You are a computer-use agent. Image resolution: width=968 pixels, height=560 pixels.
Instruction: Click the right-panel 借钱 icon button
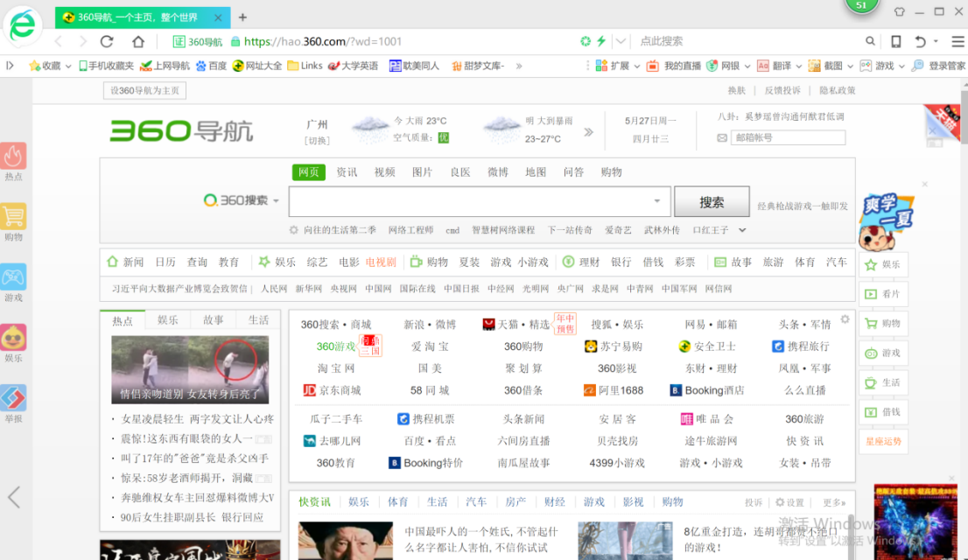[883, 412]
